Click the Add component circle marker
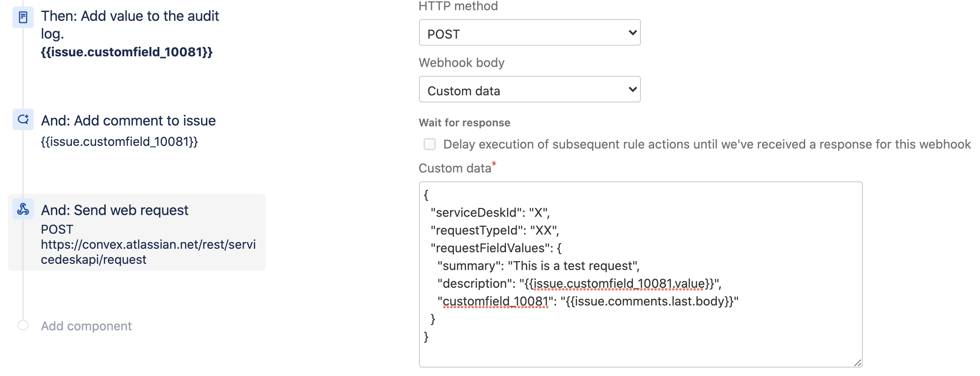Viewport: 980px width, 376px height. pos(23,325)
